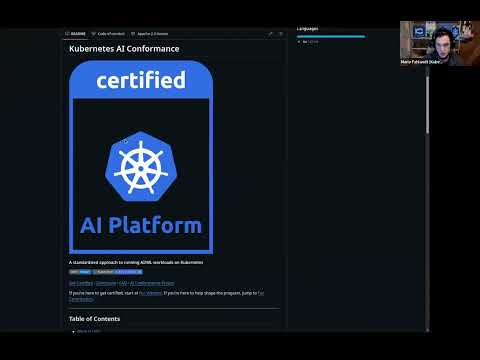Click the 'Languages' sidebar heading
Image resolution: width=480 pixels, height=360 pixels.
(x=307, y=29)
